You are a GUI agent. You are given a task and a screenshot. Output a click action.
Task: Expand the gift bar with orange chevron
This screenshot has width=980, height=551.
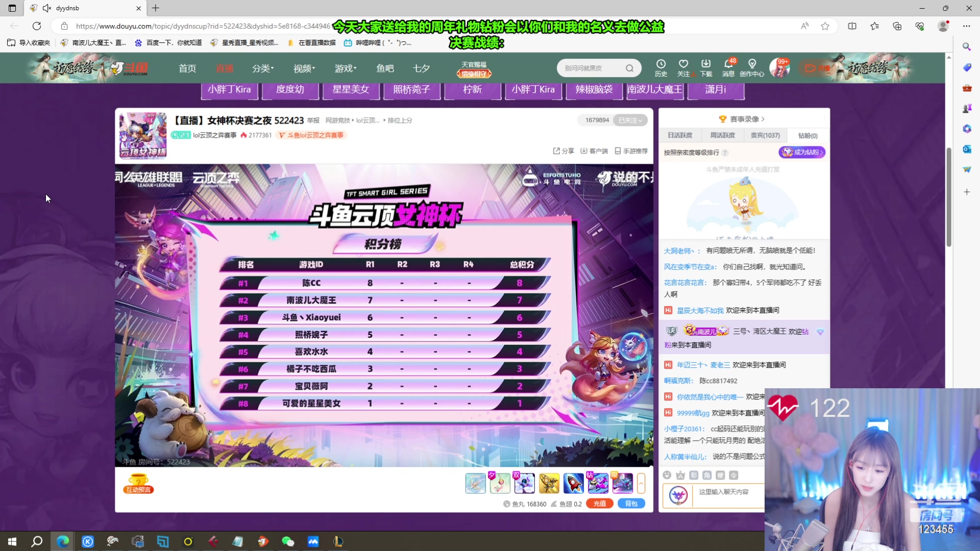pyautogui.click(x=641, y=483)
